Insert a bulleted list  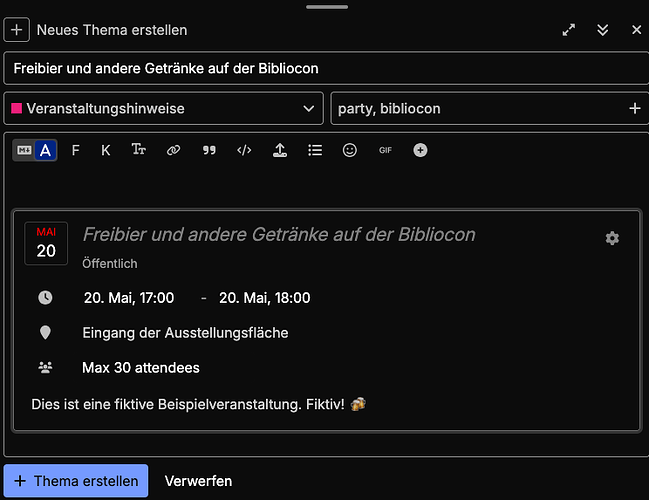[315, 150]
